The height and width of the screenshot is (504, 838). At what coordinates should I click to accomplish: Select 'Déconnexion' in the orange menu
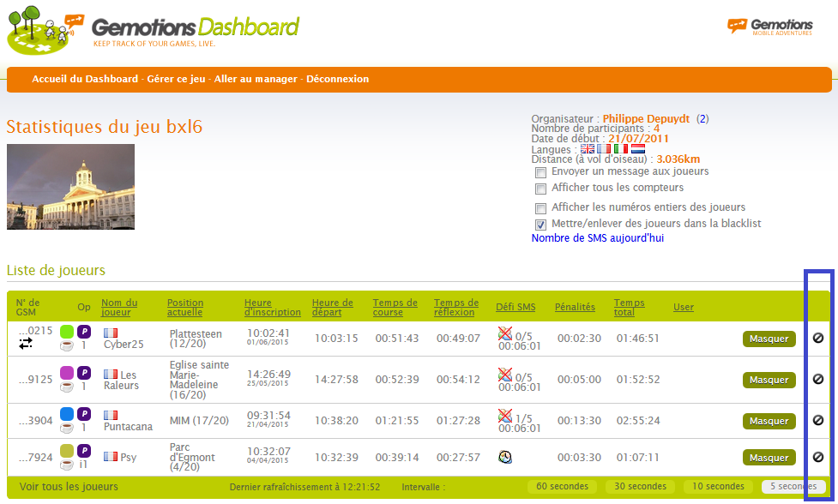click(337, 79)
